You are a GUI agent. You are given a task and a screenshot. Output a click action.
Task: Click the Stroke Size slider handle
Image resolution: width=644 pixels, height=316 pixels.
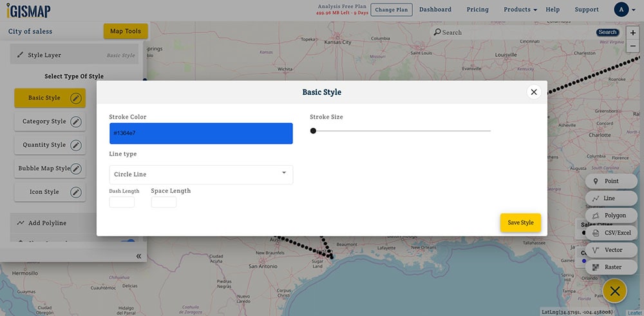313,131
